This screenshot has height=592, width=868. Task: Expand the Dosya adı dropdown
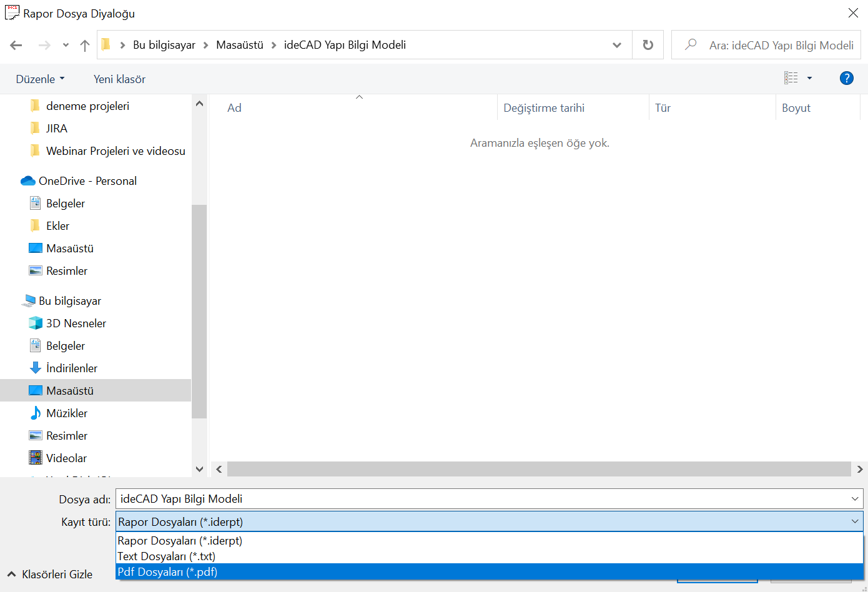[x=854, y=499]
